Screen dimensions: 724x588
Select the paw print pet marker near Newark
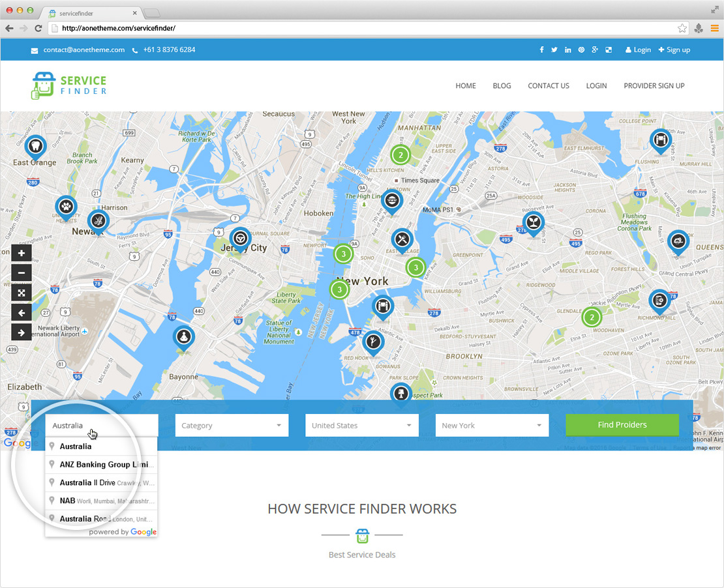(66, 207)
